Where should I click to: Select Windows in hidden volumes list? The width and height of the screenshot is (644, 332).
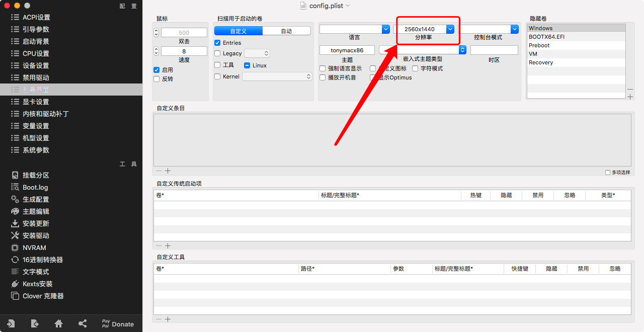[577, 28]
